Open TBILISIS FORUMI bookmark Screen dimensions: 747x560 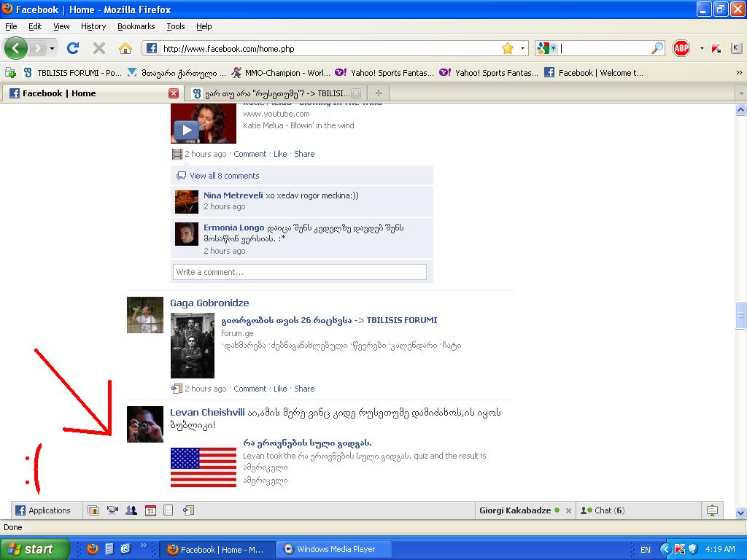72,72
